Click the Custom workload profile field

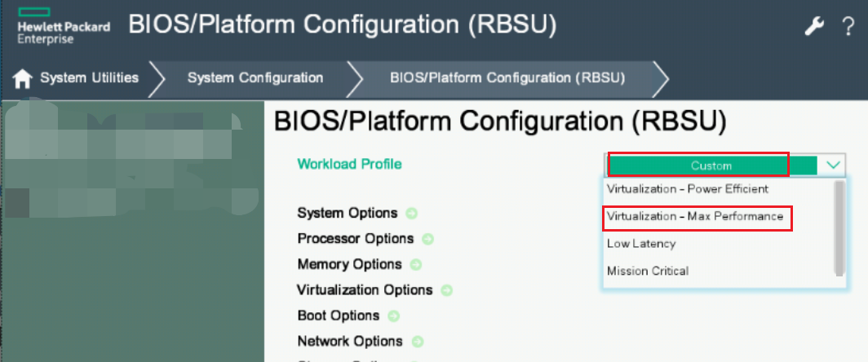[x=711, y=166]
